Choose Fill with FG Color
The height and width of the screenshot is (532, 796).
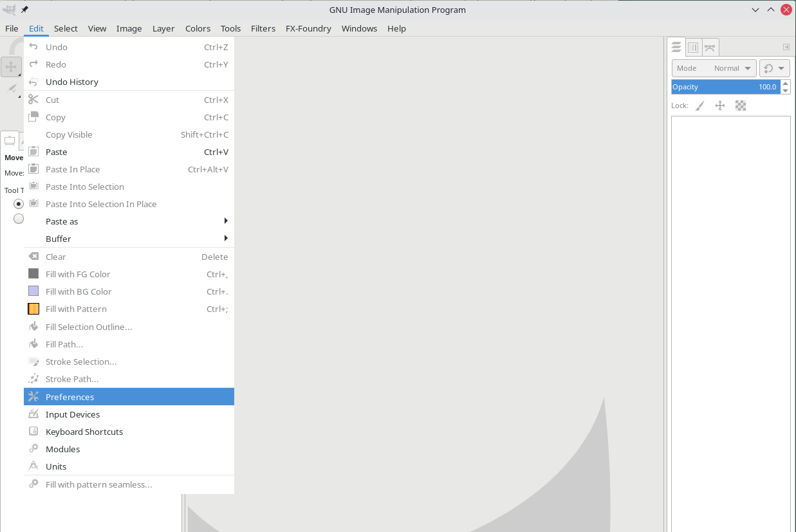tap(129, 274)
